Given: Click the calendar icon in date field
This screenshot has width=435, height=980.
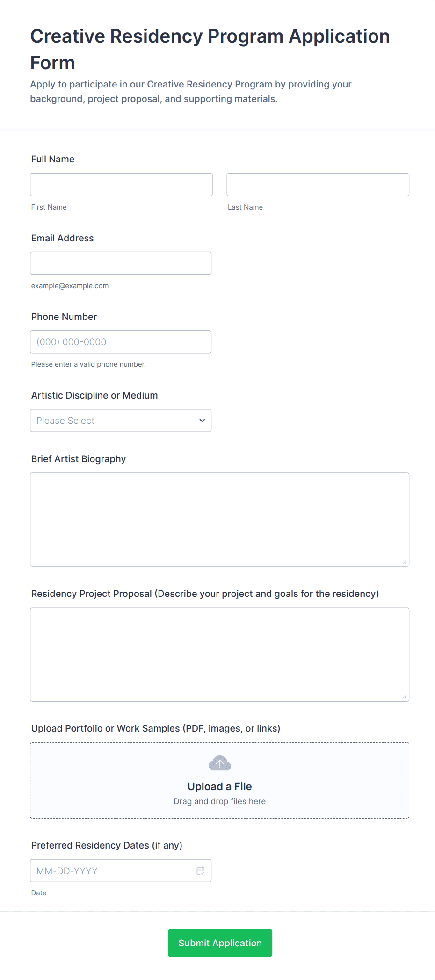Looking at the screenshot, I should 201,871.
